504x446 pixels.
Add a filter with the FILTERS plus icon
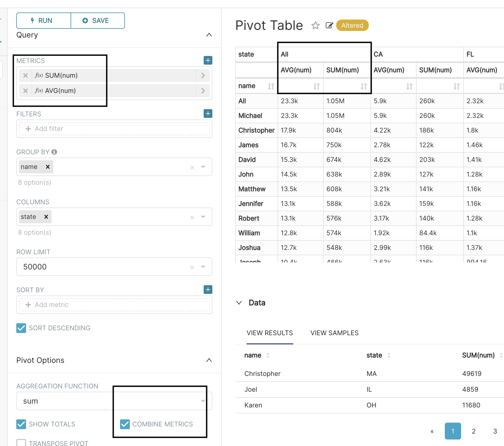click(x=207, y=114)
